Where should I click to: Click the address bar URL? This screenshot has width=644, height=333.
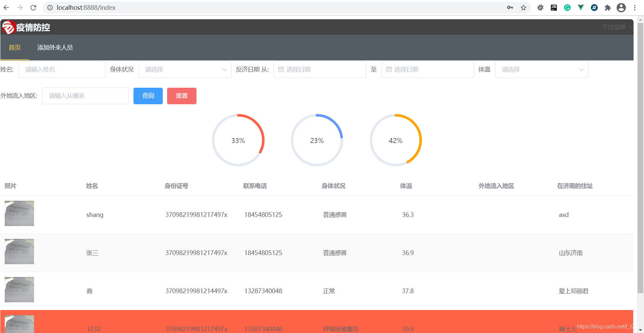(86, 7)
